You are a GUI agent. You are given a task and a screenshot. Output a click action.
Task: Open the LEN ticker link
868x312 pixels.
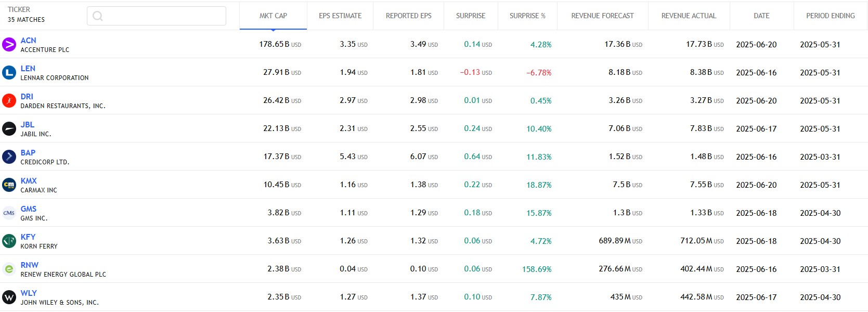point(28,69)
